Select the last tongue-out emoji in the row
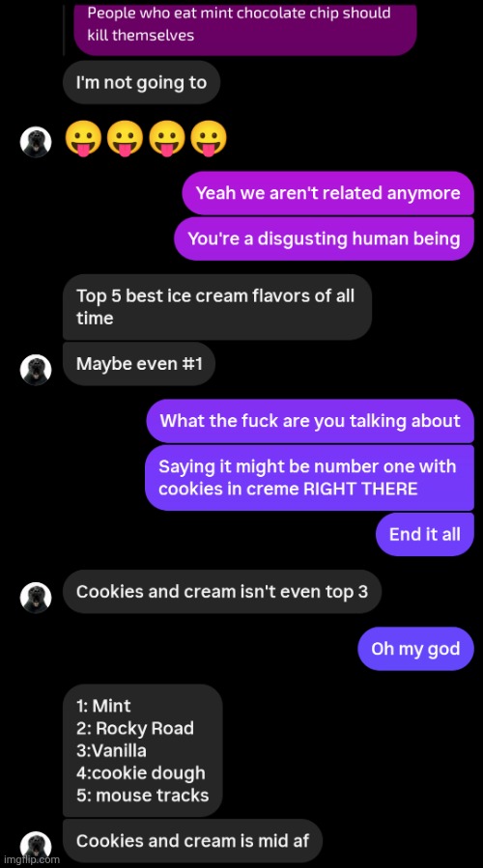This screenshot has width=483, height=868. (209, 138)
